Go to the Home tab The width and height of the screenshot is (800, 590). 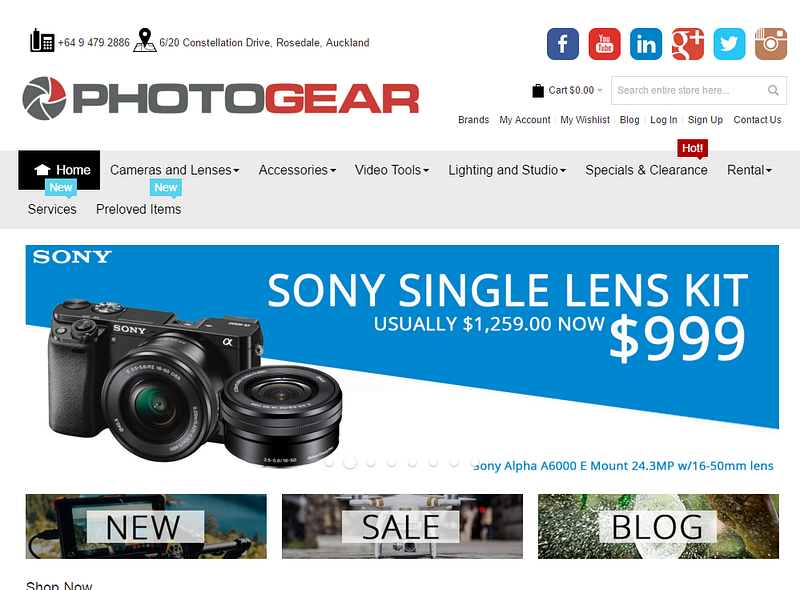pos(59,170)
